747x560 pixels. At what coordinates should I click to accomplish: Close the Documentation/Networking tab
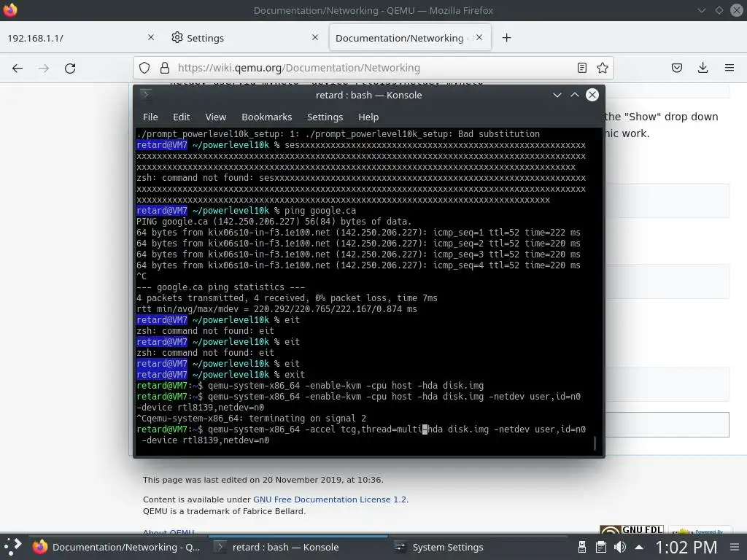(479, 37)
